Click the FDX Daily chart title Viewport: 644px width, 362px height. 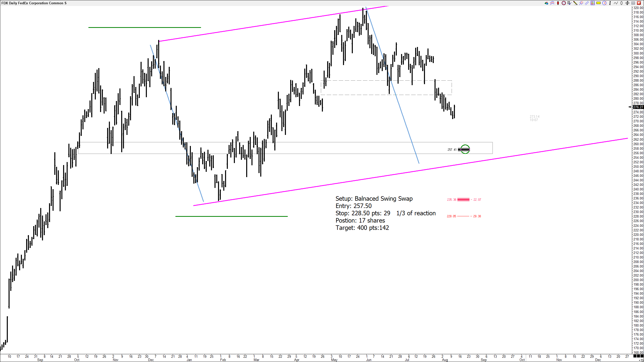point(34,3)
